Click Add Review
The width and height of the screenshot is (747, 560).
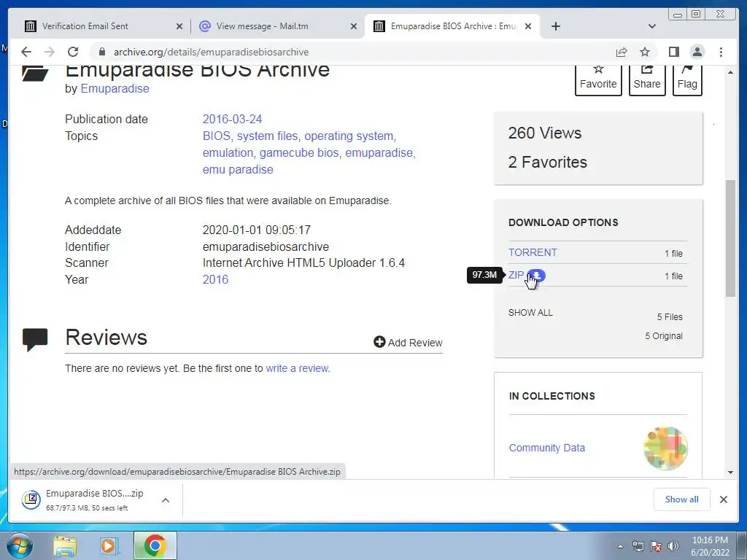coord(408,343)
